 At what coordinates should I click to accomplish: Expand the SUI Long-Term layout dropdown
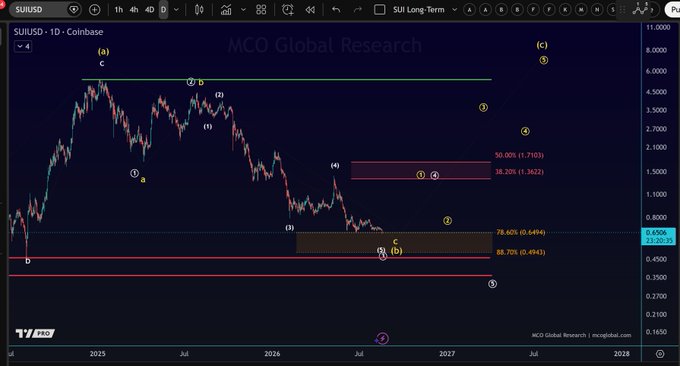click(x=454, y=10)
